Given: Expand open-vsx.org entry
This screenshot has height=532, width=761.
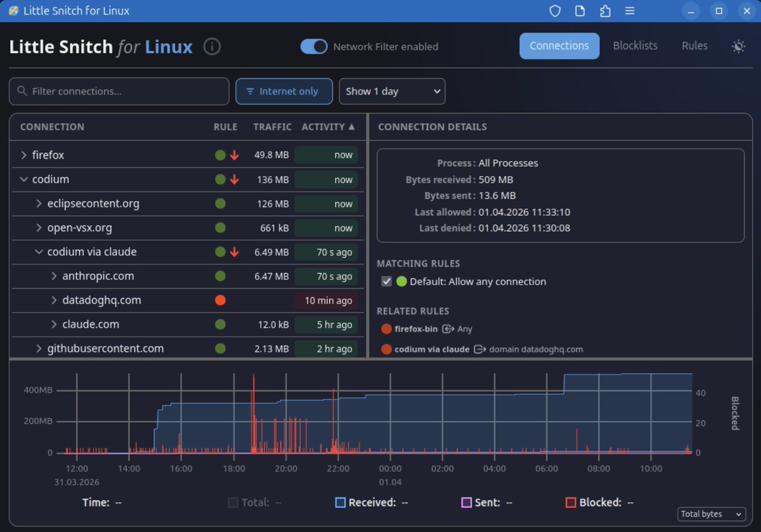Looking at the screenshot, I should (39, 228).
